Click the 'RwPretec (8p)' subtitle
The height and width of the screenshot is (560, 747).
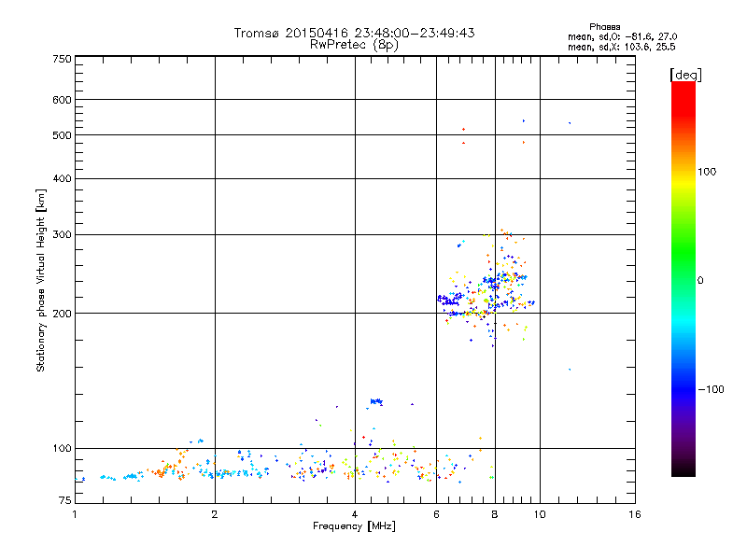click(355, 45)
